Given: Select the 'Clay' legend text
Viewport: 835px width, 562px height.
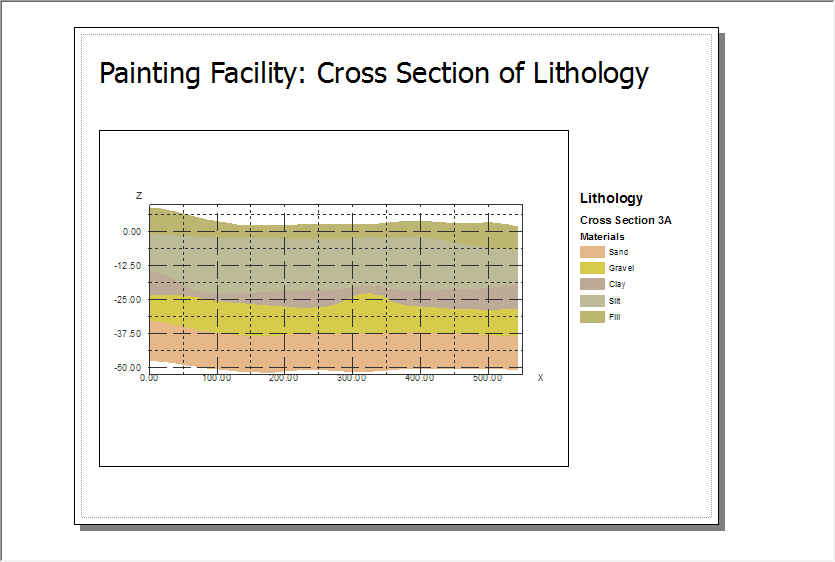Looking at the screenshot, I should click(x=617, y=284).
